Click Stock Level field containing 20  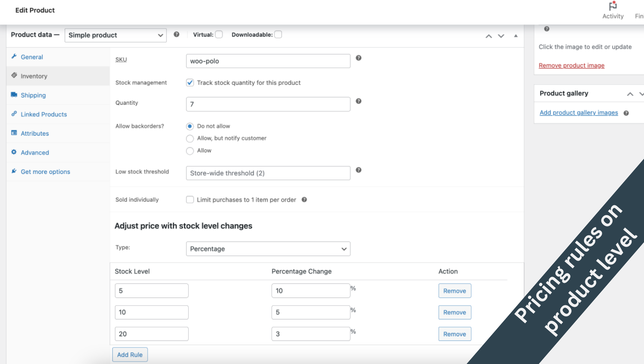tap(152, 334)
